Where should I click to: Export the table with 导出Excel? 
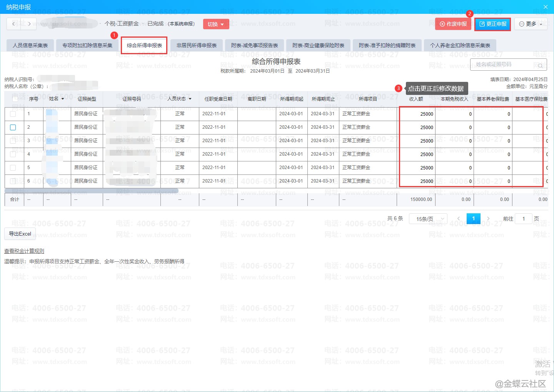point(20,234)
